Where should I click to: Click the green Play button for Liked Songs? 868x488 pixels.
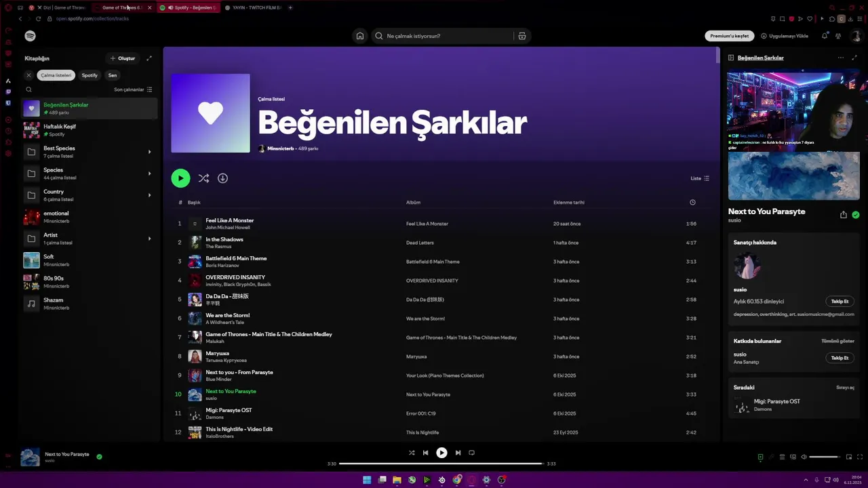click(x=180, y=178)
